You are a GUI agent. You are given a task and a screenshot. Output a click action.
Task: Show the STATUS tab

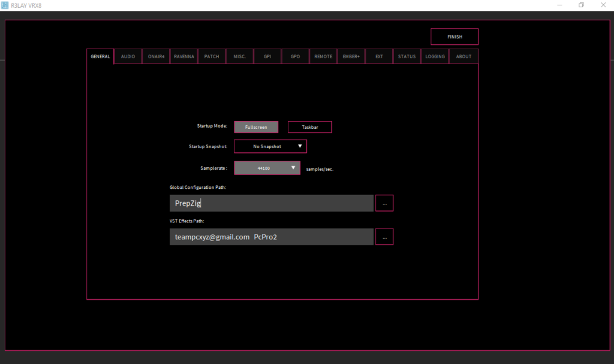[407, 56]
